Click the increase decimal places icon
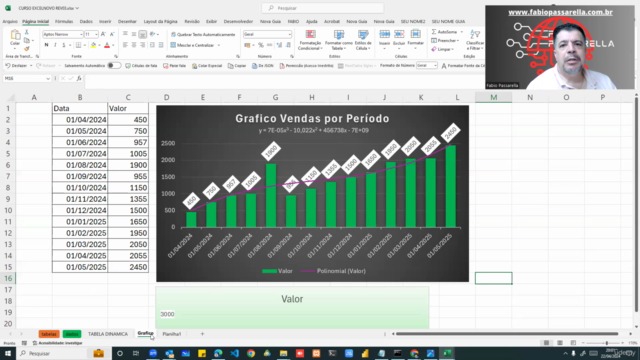Viewport: 640px width, 360px height. (280, 45)
